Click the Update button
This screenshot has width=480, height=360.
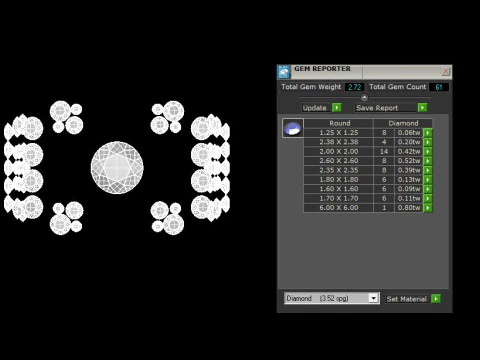tap(315, 108)
